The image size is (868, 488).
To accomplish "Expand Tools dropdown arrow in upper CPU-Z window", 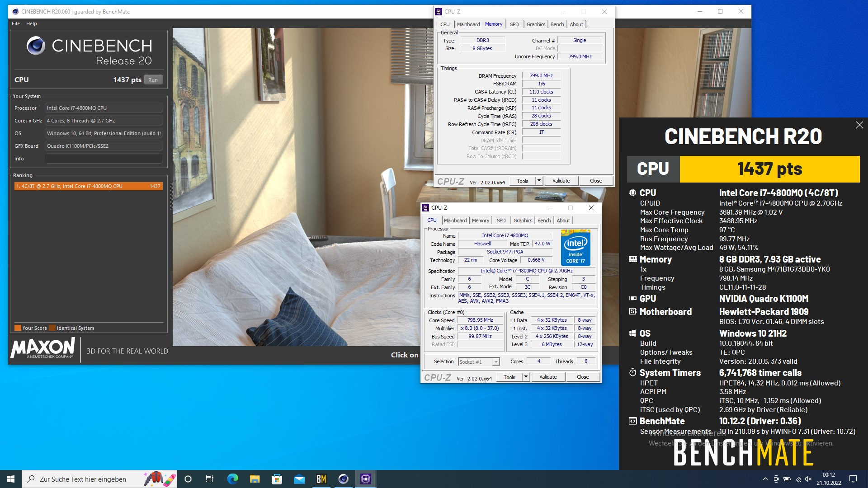I will coord(539,181).
